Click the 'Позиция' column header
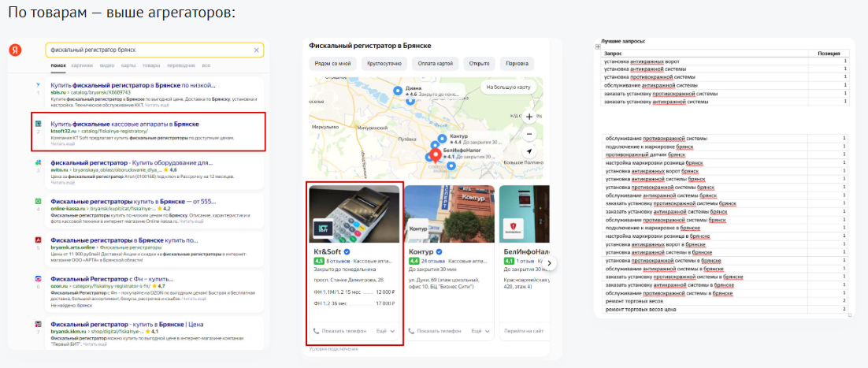This screenshot has height=368, width=868. click(828, 54)
